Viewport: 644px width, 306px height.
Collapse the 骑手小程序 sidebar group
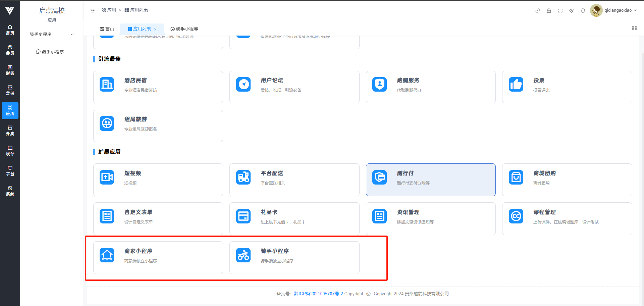click(72, 35)
